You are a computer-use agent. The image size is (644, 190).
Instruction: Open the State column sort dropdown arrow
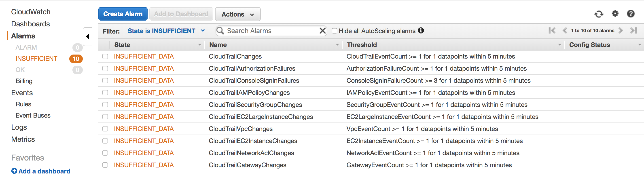coord(199,45)
